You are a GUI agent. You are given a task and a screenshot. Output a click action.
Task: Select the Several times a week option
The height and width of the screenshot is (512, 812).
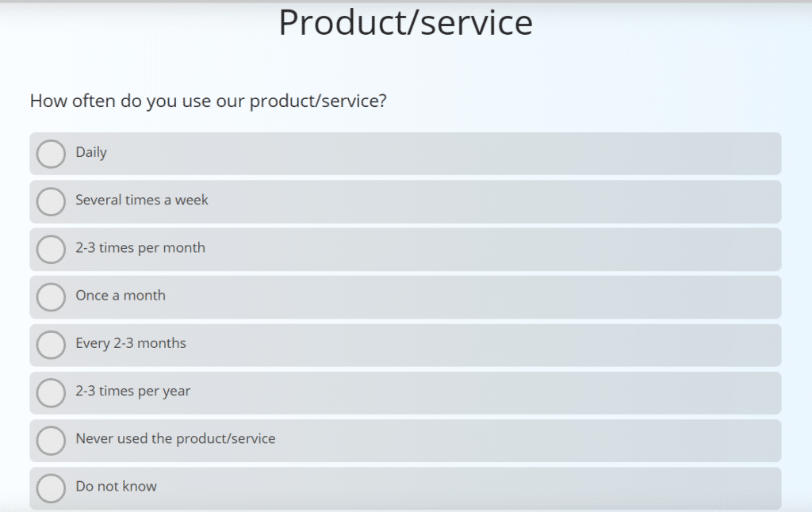[51, 201]
